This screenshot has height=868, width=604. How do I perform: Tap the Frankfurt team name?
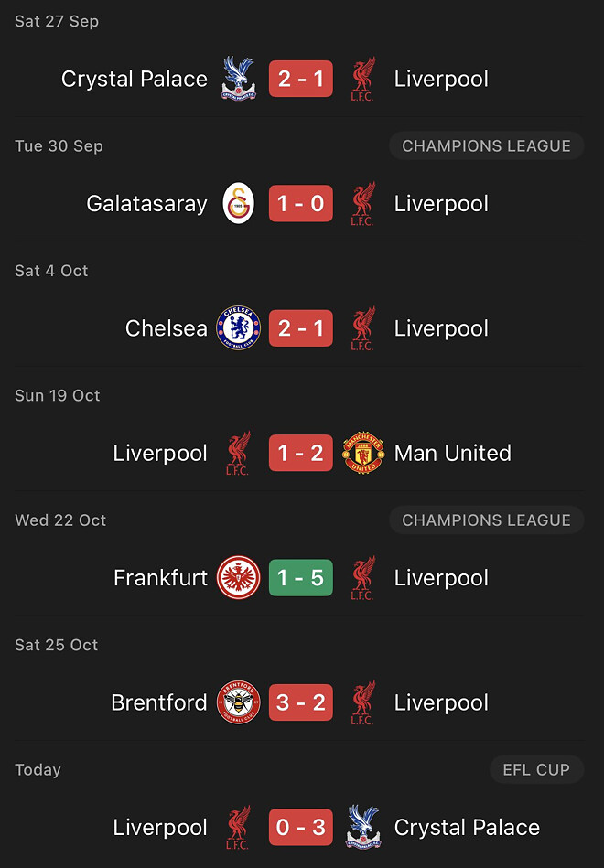[x=161, y=578]
